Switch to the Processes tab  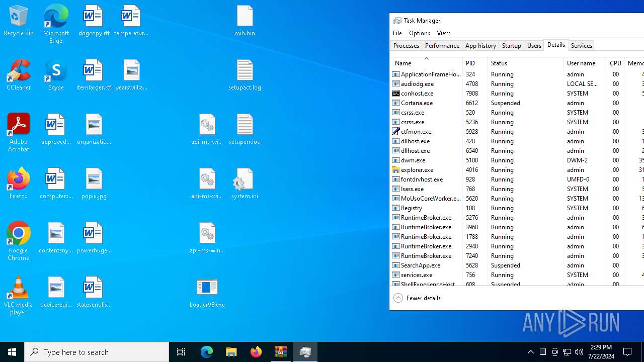406,45
